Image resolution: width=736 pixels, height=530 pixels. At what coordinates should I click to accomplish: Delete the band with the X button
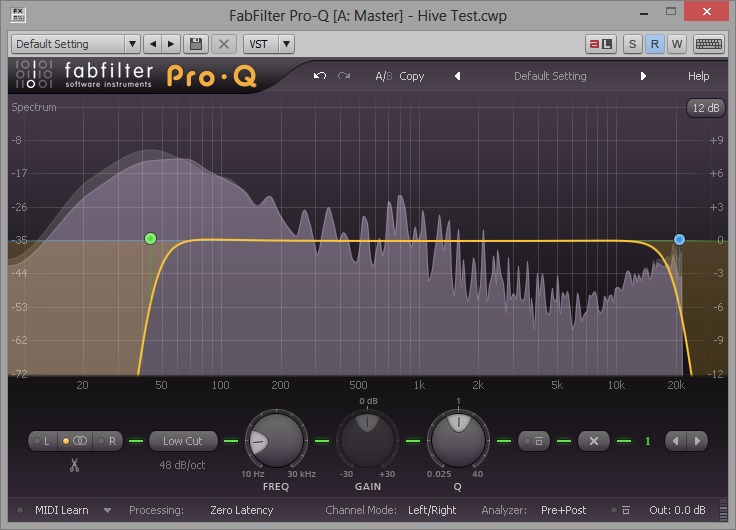tap(593, 441)
